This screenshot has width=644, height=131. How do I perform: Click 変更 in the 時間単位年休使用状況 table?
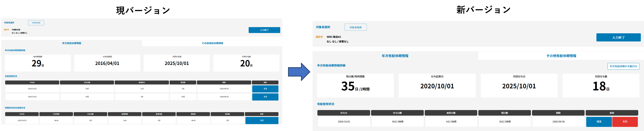(x=261, y=120)
